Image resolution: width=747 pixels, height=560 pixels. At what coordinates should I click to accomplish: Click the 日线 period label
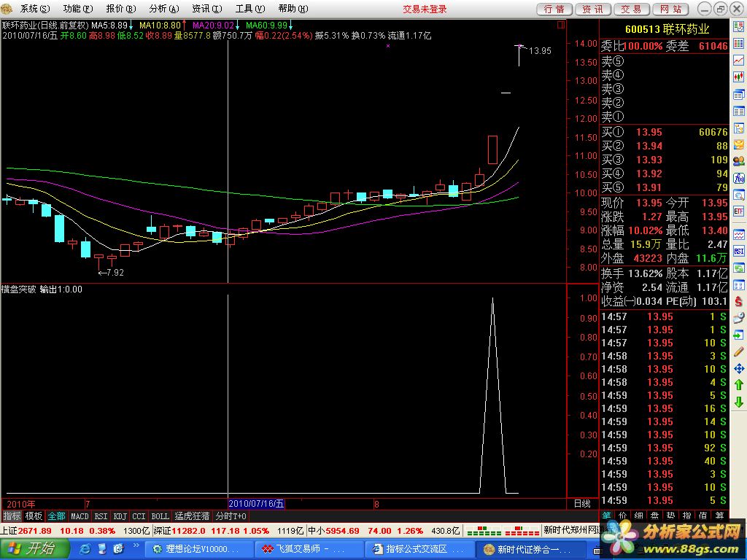[x=582, y=504]
